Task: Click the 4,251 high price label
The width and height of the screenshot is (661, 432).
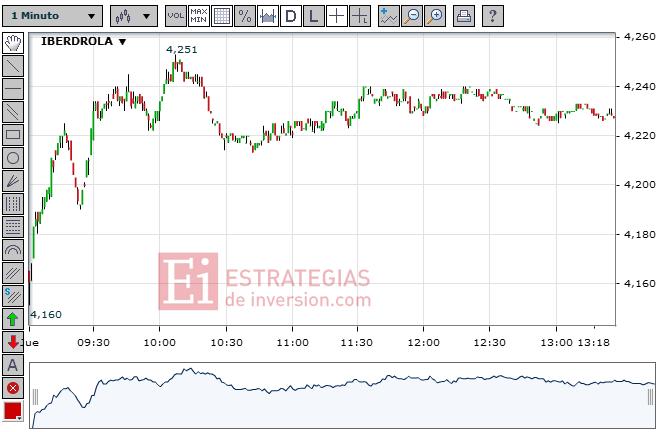Action: point(182,50)
